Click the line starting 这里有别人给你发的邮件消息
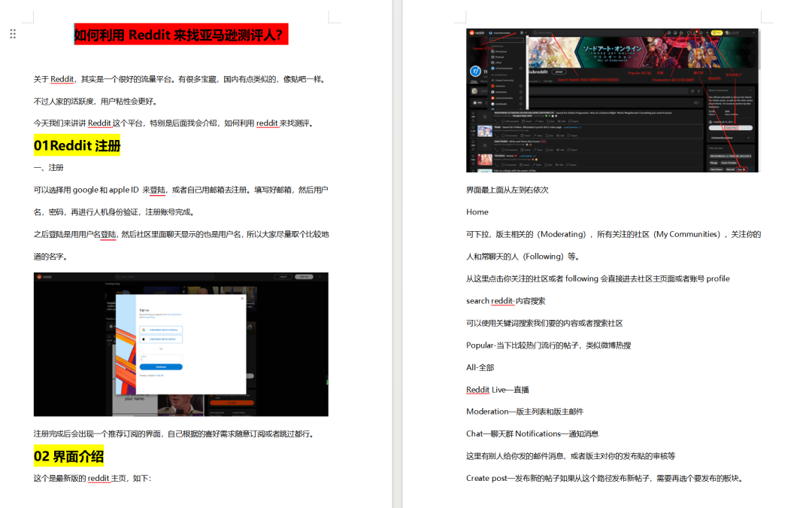This screenshot has height=508, width=812. pyautogui.click(x=571, y=456)
